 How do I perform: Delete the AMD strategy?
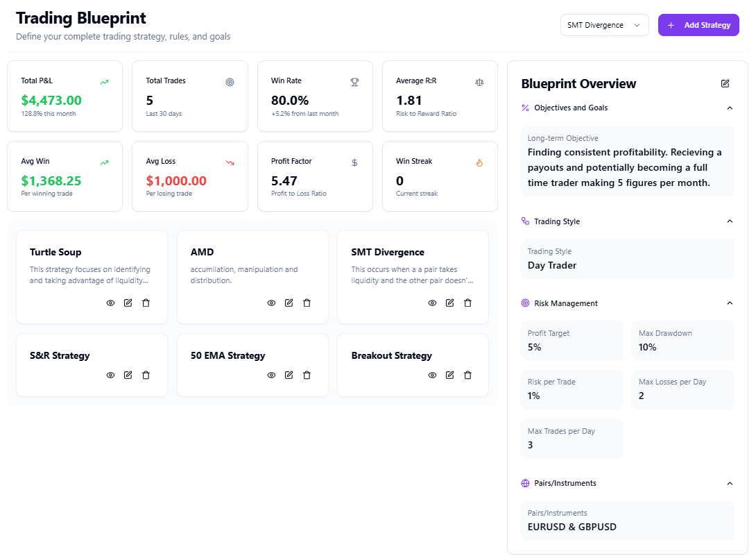pos(307,303)
